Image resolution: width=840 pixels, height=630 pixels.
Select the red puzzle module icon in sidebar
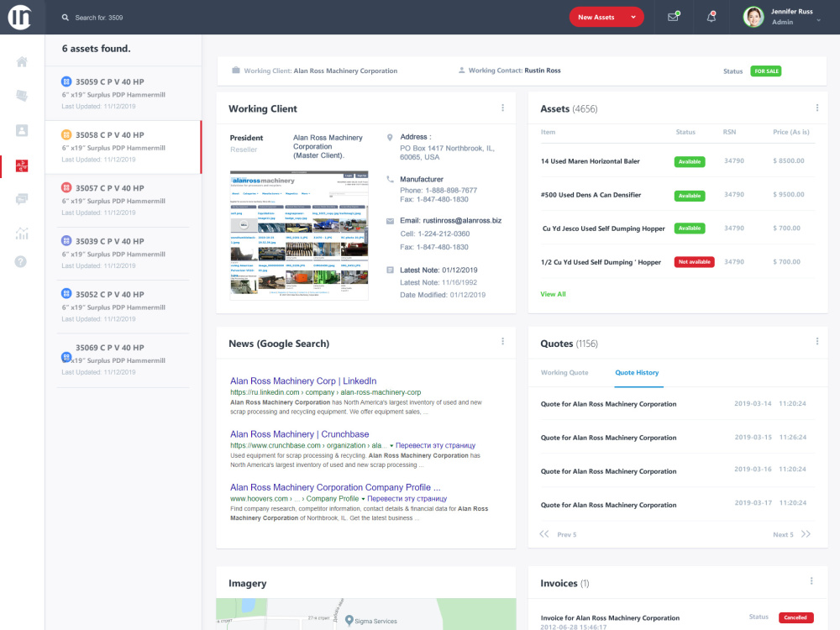22,165
